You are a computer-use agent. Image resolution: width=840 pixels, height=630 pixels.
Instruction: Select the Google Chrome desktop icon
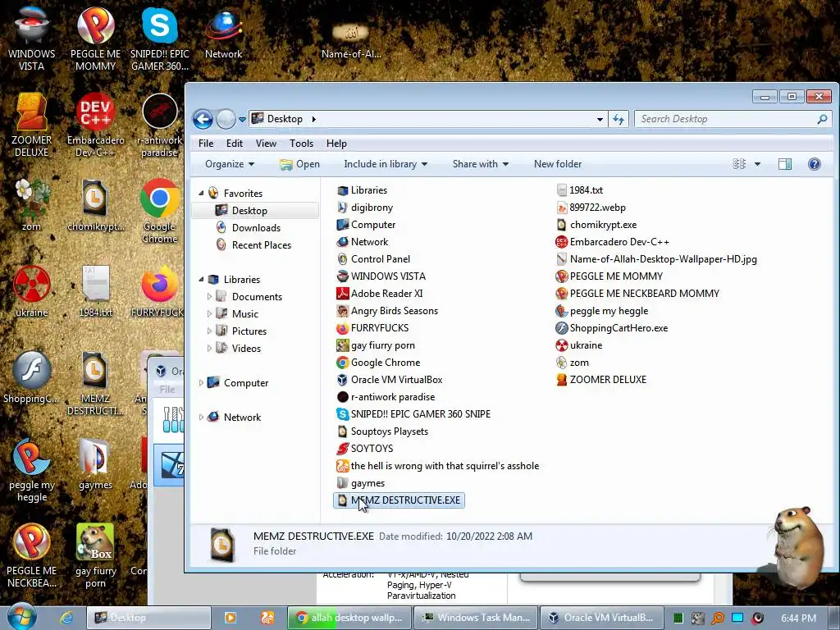pos(160,211)
